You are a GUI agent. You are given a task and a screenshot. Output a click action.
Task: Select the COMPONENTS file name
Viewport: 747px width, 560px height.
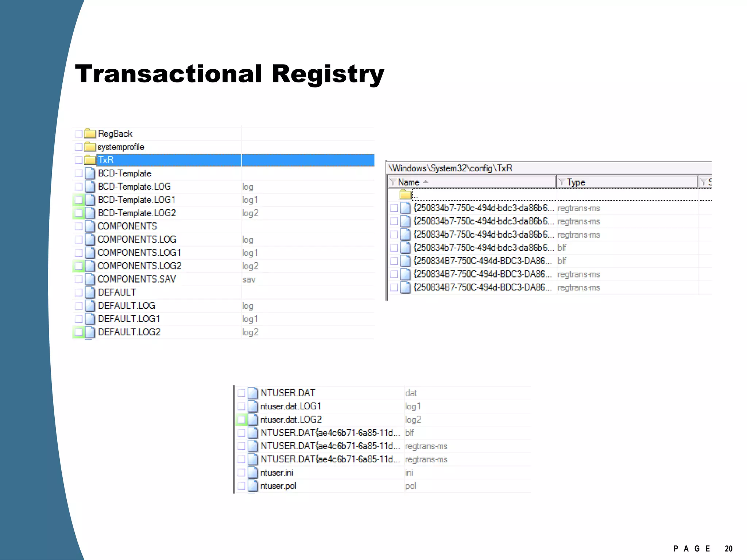(x=127, y=226)
